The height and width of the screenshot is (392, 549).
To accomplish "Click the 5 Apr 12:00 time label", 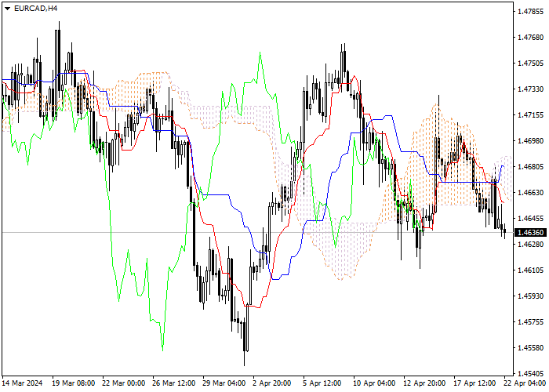I will point(322,383).
